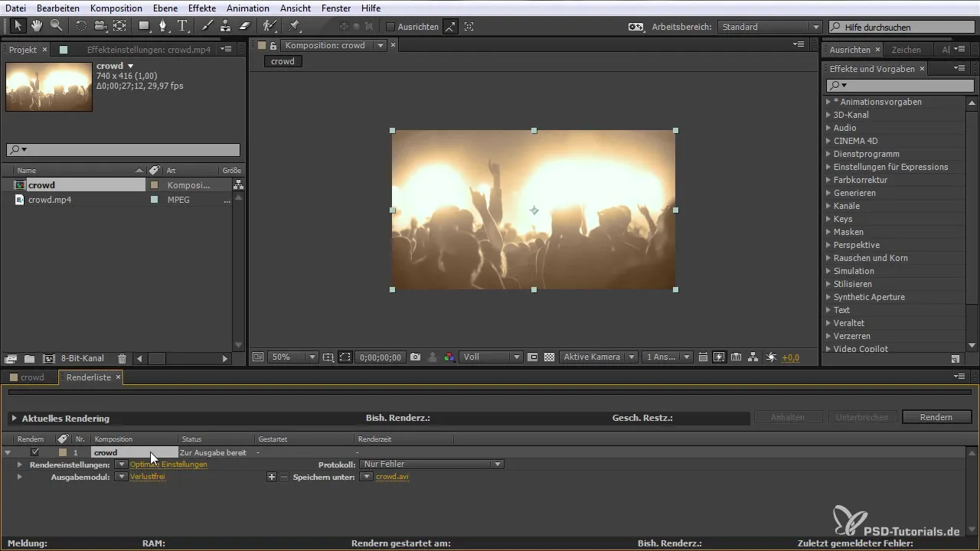Select the Eraser tool
Screen dimensions: 980x551
click(x=245, y=26)
